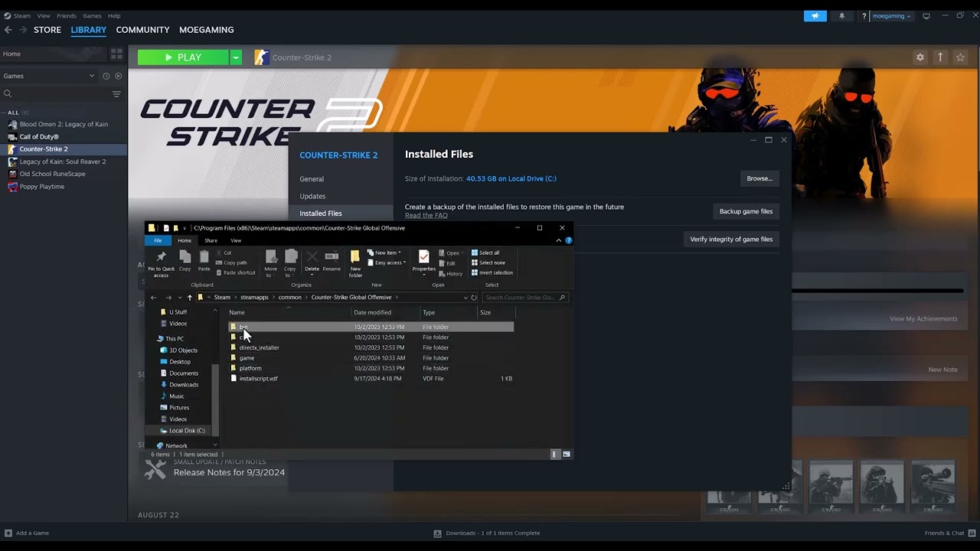
Task: Create a New folder from the ribbon
Action: click(355, 263)
